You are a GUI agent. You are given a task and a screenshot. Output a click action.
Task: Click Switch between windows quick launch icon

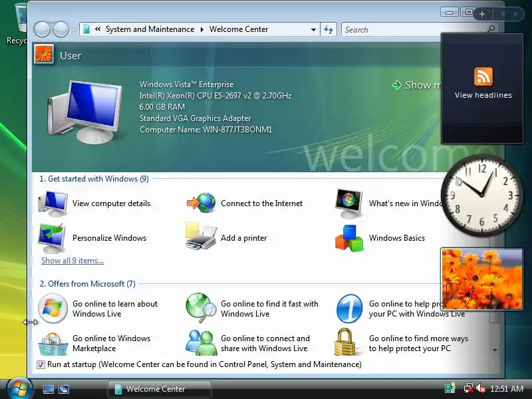point(63,389)
